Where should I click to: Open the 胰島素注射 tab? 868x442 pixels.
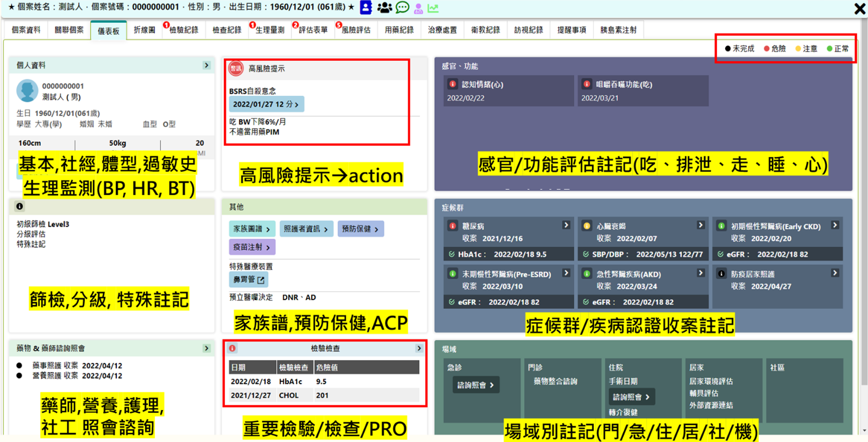618,30
